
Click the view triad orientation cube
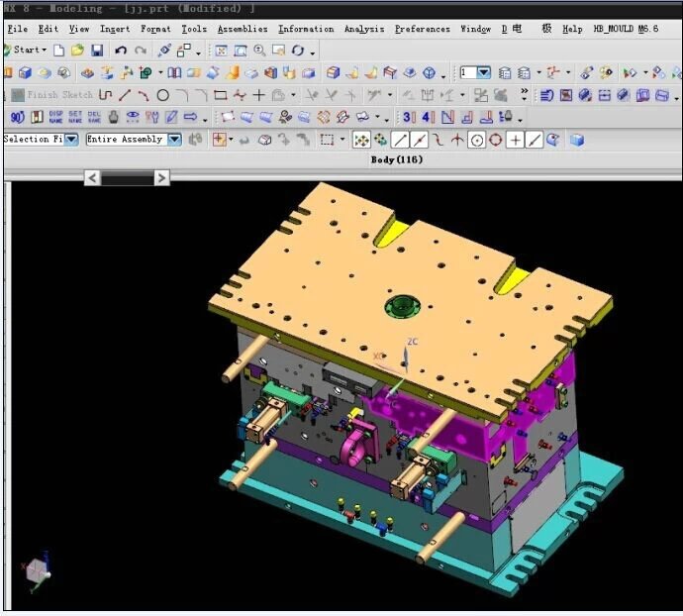click(37, 569)
